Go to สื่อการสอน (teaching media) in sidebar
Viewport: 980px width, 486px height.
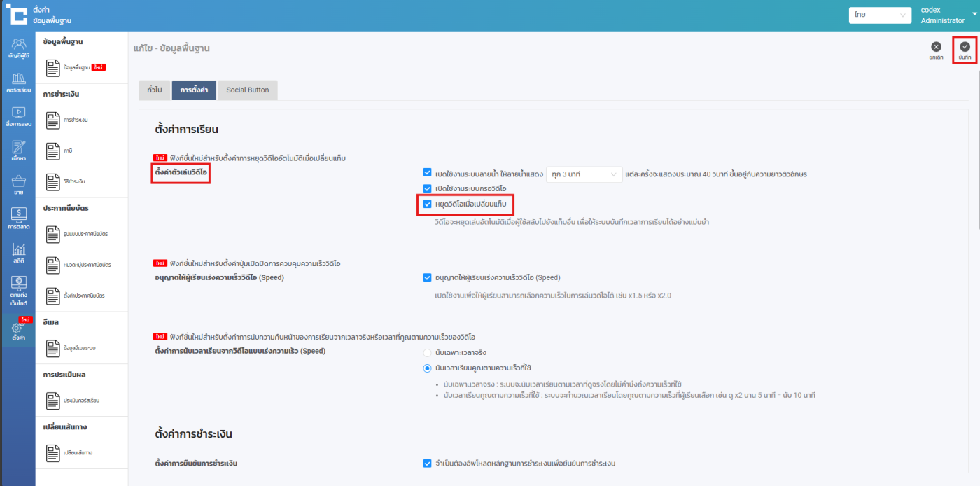click(x=19, y=116)
